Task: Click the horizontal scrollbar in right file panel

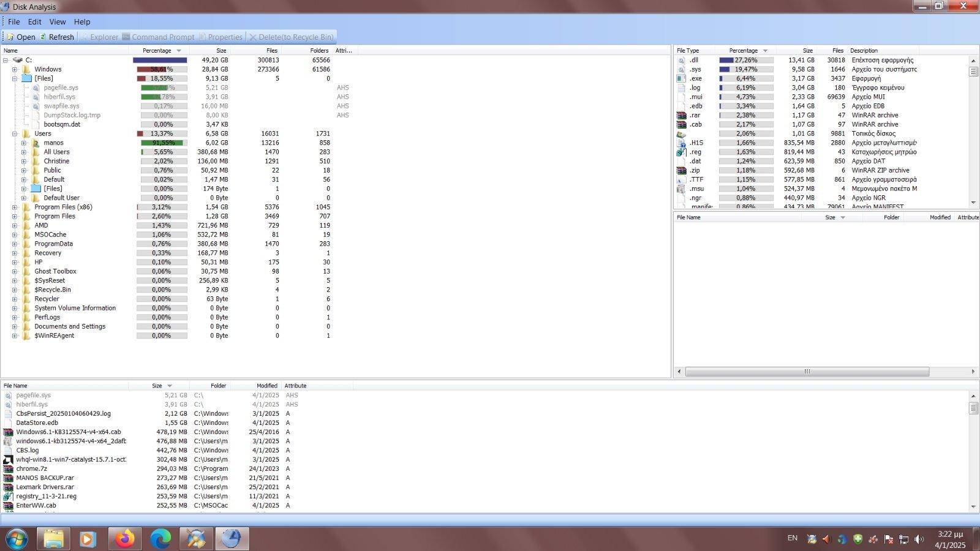Action: pyautogui.click(x=807, y=372)
